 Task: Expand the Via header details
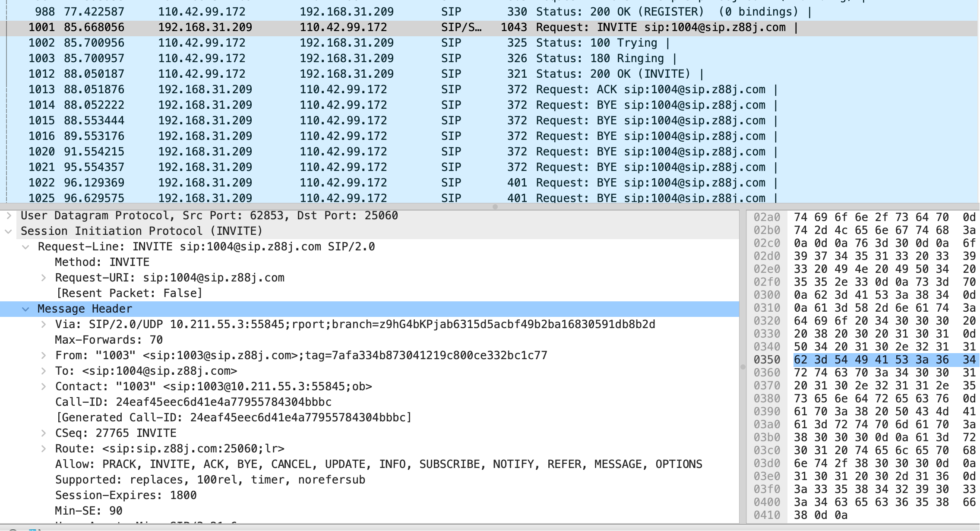(43, 324)
